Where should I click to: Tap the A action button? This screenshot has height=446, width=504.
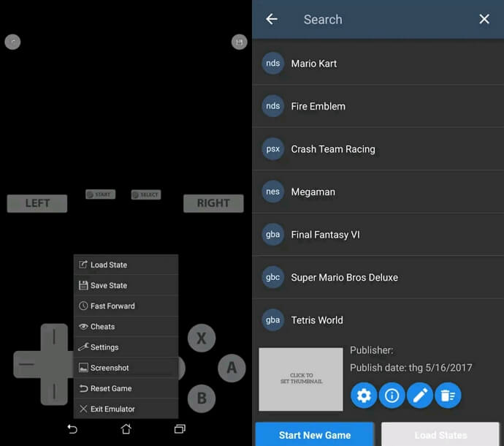click(232, 368)
